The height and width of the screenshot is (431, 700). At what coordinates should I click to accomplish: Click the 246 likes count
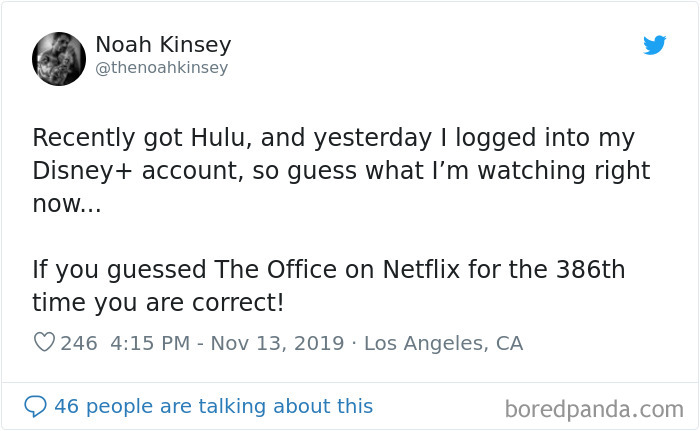(x=79, y=343)
